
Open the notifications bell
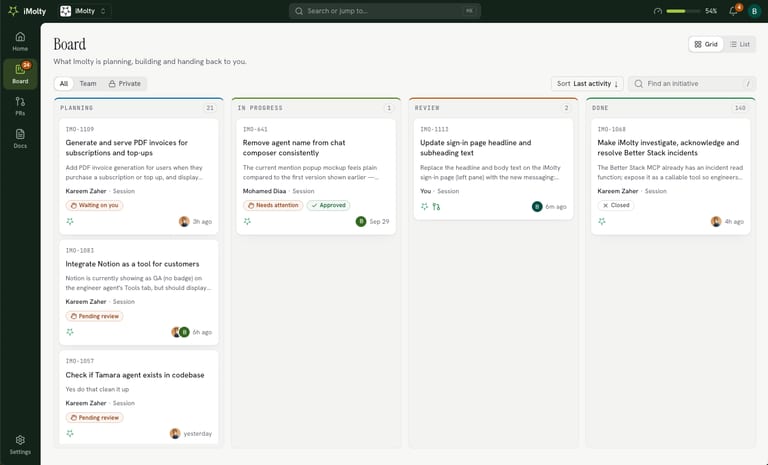point(733,11)
